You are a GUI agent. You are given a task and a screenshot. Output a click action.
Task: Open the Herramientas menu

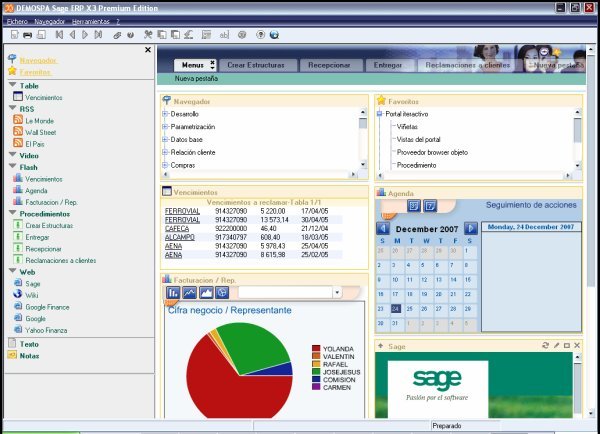point(91,21)
